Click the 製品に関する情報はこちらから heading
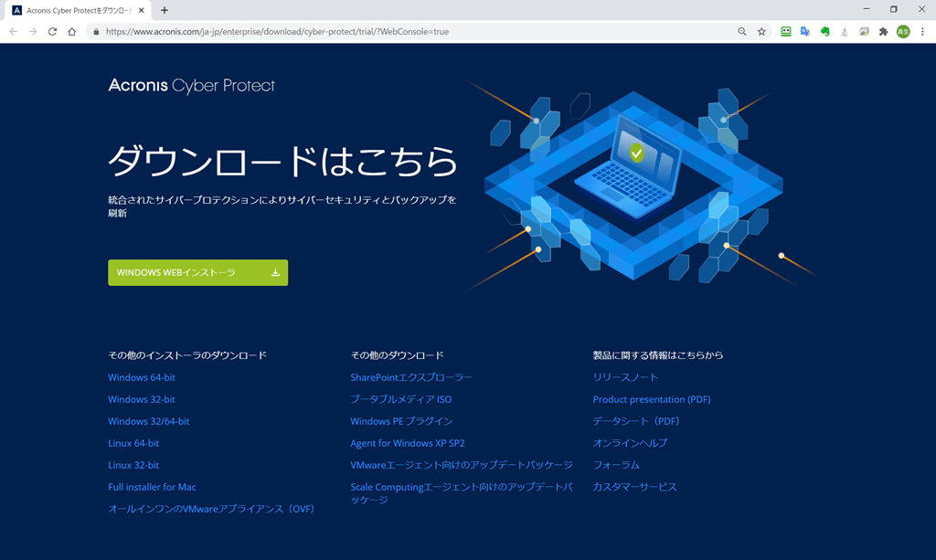 [x=658, y=355]
